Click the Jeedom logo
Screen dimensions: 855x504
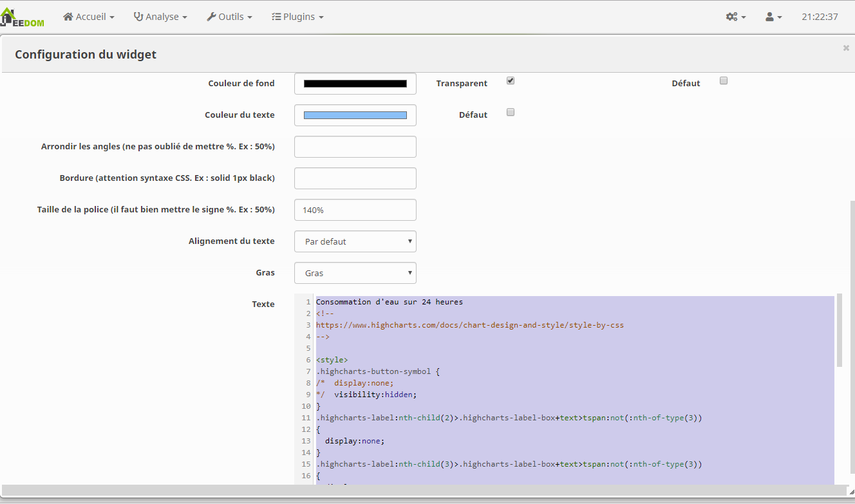(x=22, y=17)
